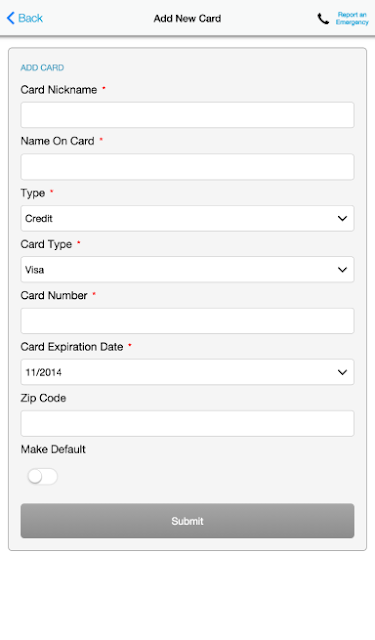The width and height of the screenshot is (375, 640).
Task: Focus the Zip Code input field
Action: (187, 424)
